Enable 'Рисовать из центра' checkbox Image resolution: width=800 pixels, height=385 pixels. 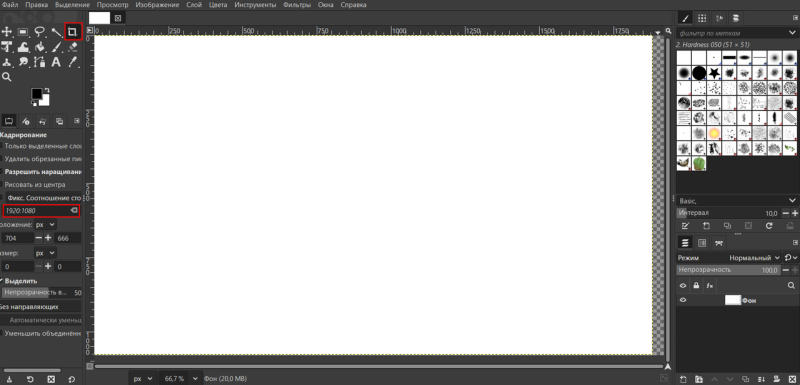point(2,185)
